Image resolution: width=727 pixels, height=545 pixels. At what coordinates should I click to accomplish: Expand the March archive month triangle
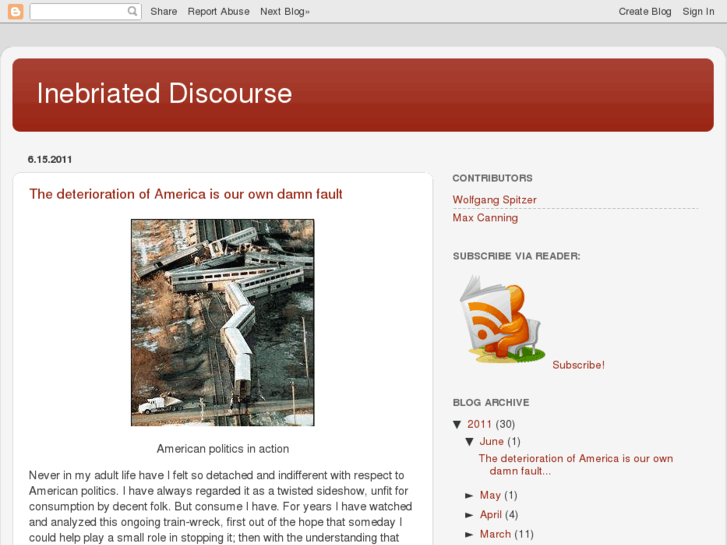469,534
